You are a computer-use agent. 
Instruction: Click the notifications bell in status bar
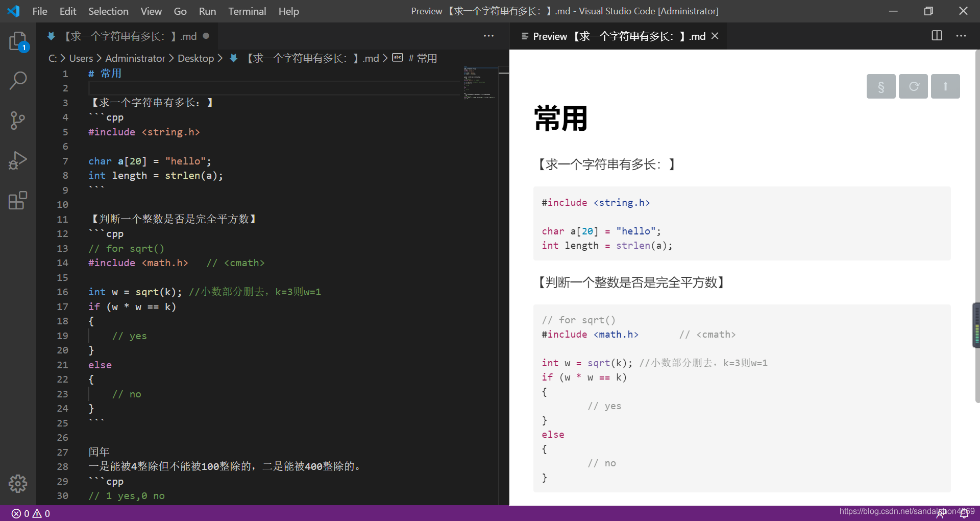point(964,513)
